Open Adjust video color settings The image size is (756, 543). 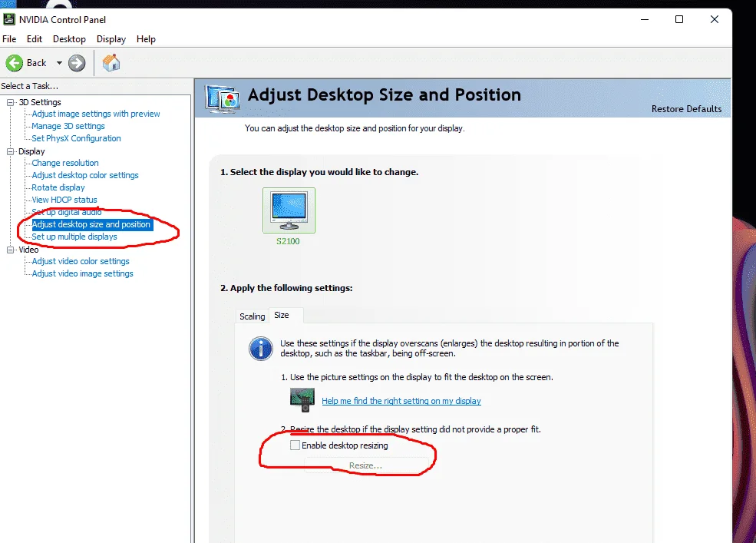click(x=81, y=261)
